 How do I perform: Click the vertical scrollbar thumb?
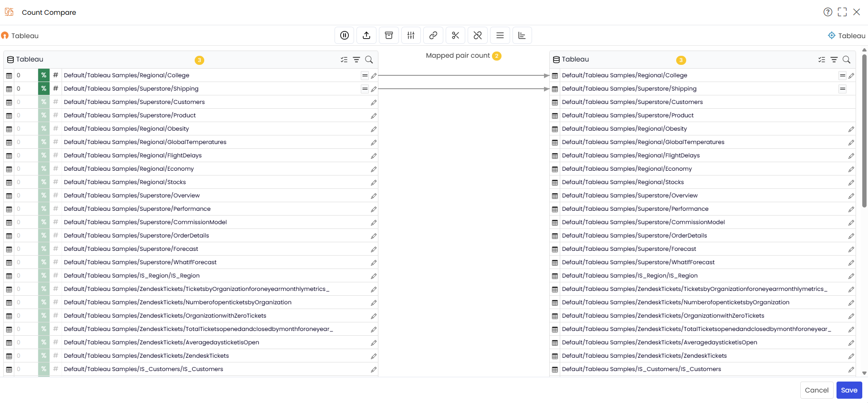(x=864, y=131)
